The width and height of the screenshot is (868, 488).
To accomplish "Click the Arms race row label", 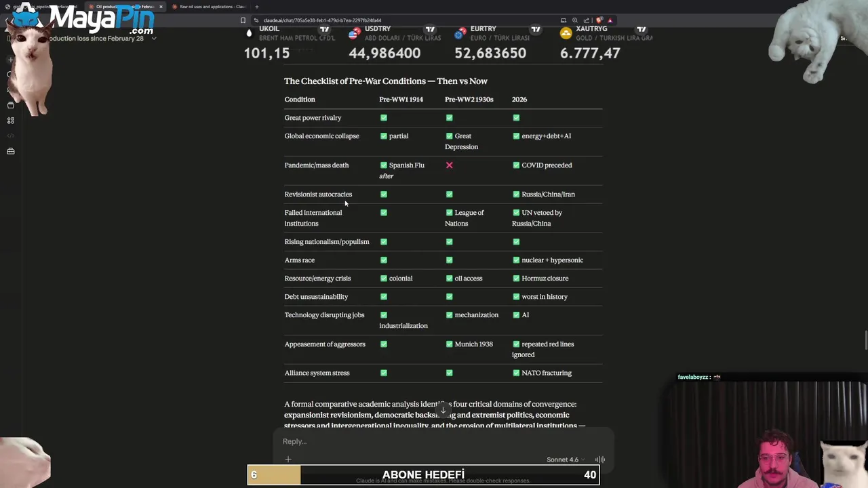I will pyautogui.click(x=299, y=260).
